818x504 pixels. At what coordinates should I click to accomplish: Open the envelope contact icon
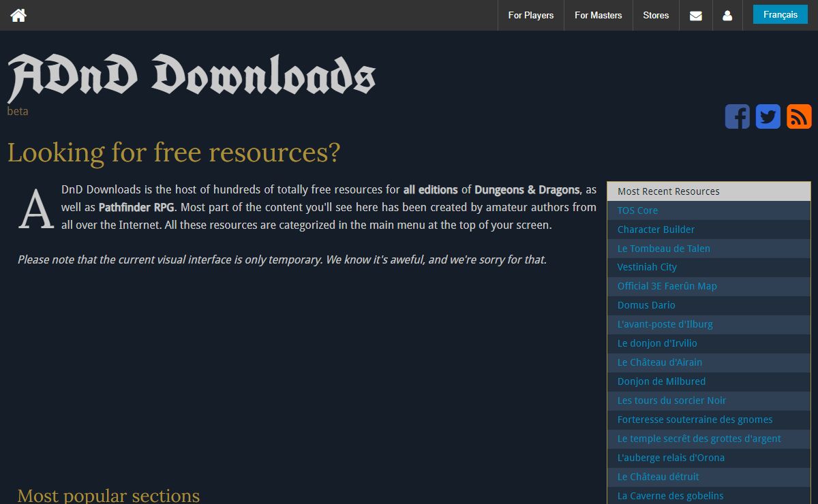(696, 16)
